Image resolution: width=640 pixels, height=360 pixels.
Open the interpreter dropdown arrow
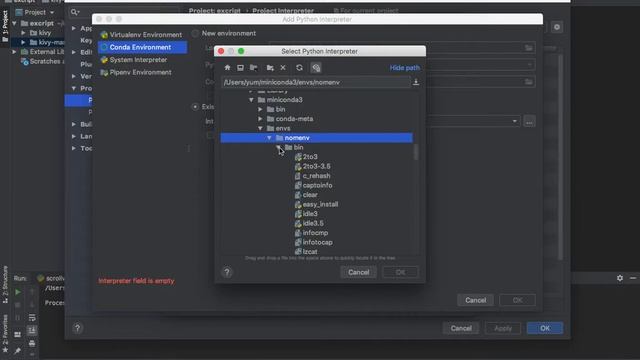click(x=514, y=121)
